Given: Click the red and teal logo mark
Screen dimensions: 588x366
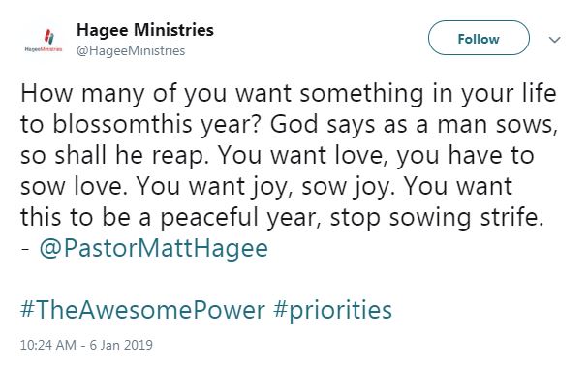Looking at the screenshot, I should [x=49, y=37].
